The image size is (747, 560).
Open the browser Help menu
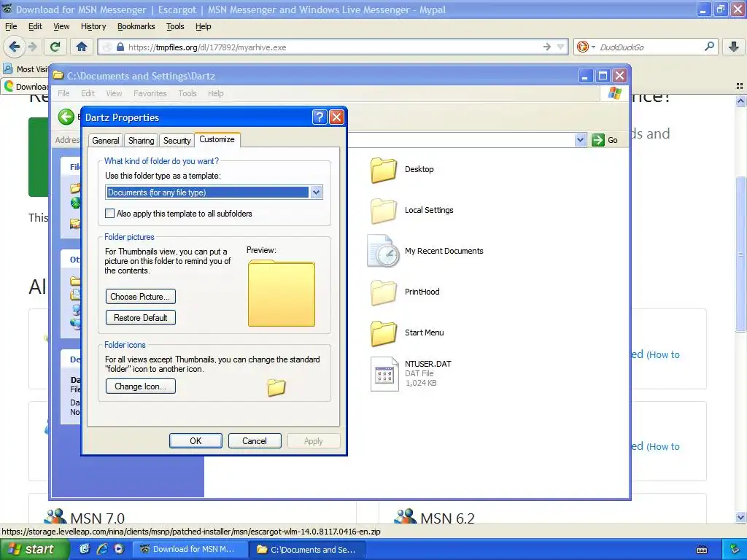pyautogui.click(x=204, y=26)
